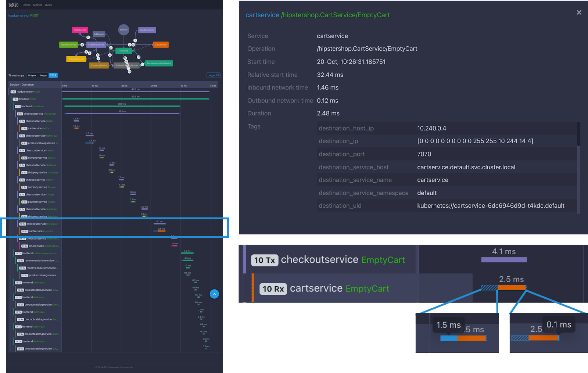The width and height of the screenshot is (588, 373).
Task: Select the 10 Rx cartservice EmptyCart row
Action: 41,232
